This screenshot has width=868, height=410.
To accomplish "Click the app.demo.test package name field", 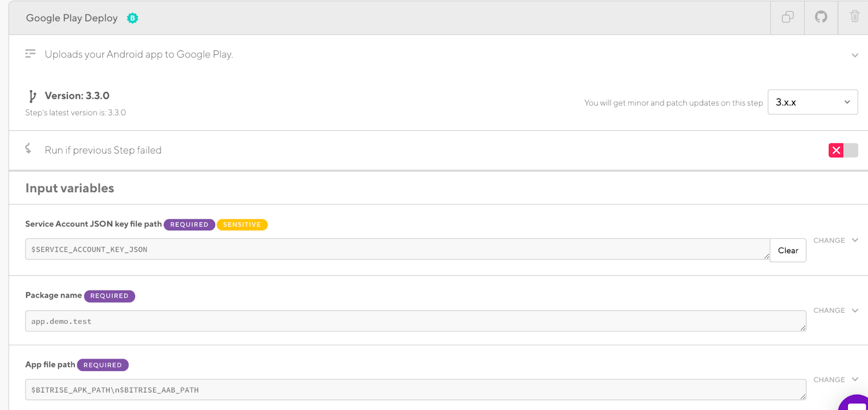I will pos(416,321).
